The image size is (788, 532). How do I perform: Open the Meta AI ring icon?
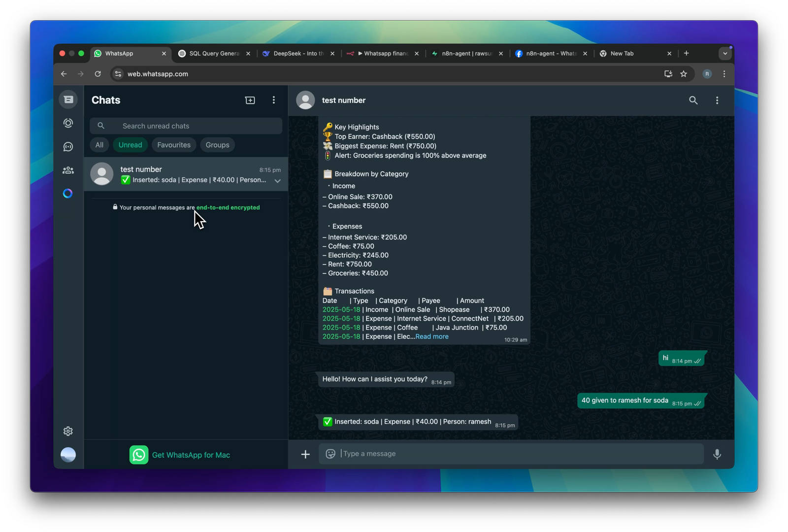click(x=68, y=194)
